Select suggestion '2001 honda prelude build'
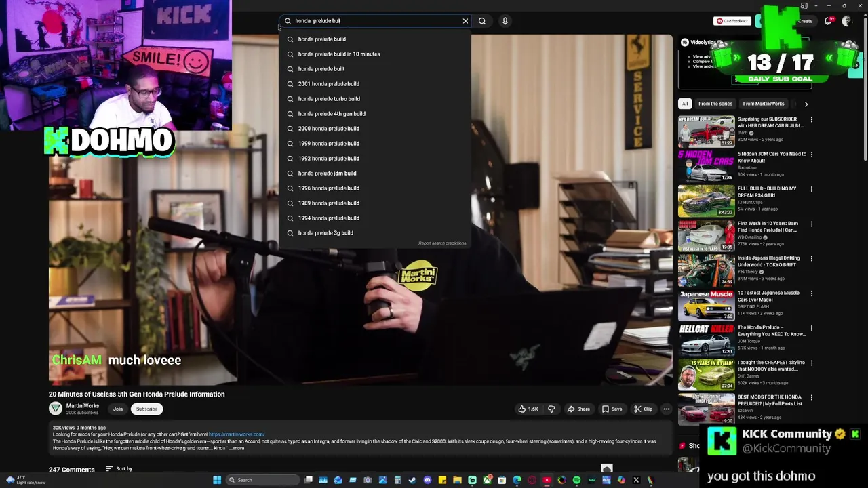Image resolution: width=868 pixels, height=488 pixels. [x=375, y=84]
